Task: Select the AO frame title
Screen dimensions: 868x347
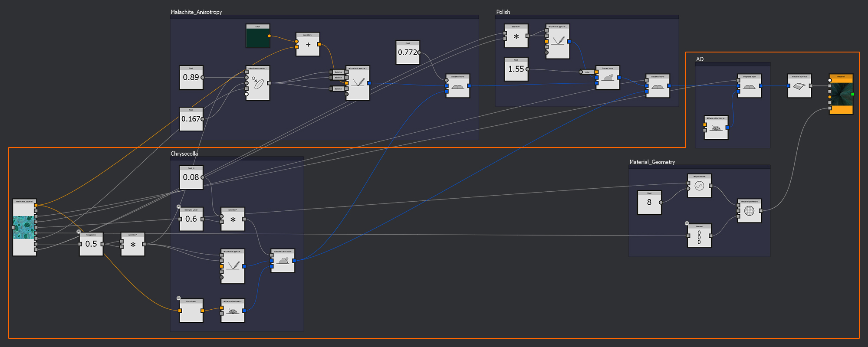Action: [x=700, y=59]
